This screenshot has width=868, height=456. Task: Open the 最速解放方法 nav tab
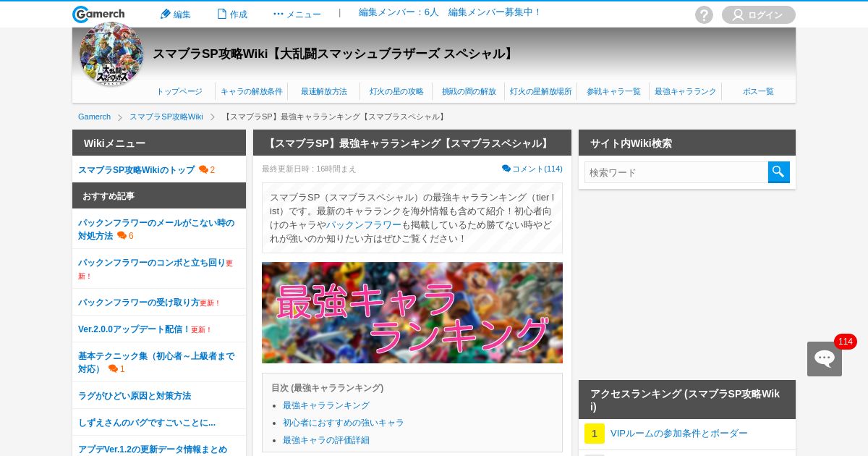tap(324, 91)
